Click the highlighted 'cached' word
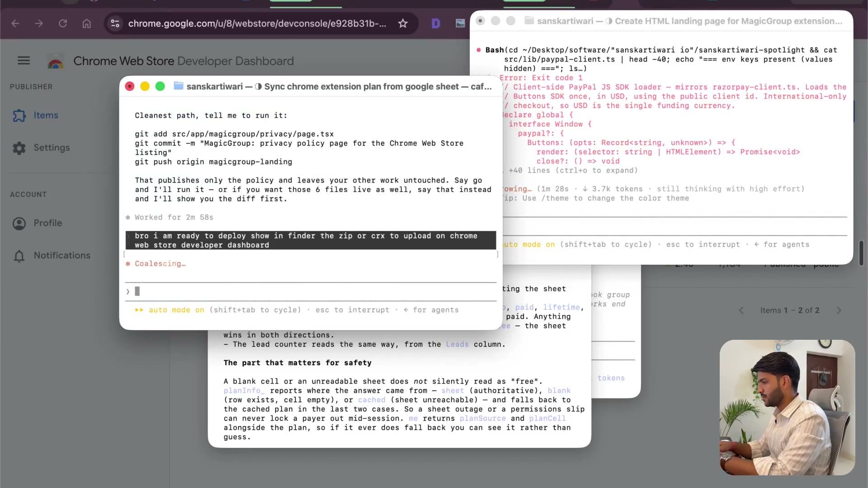Screen dimensions: 868x488 (x=372, y=400)
